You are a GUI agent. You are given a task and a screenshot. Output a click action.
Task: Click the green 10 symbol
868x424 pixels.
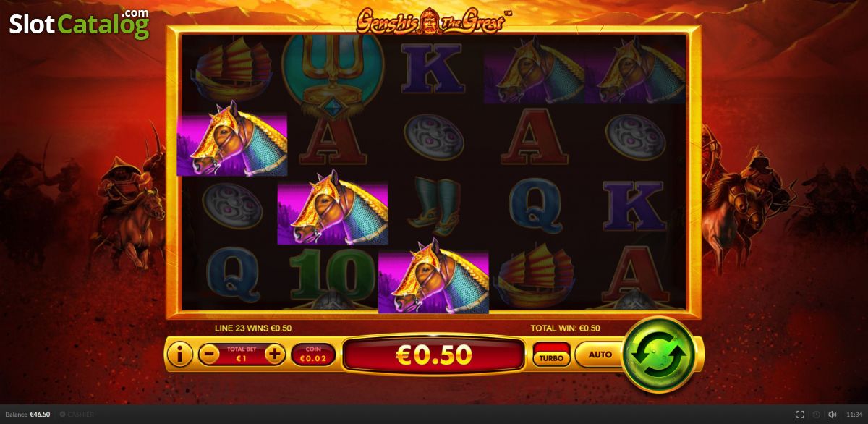coord(332,276)
